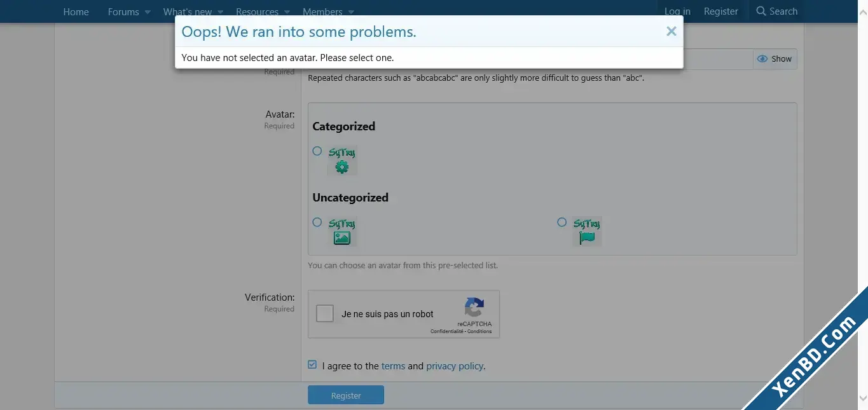868x410 pixels.
Task: Expand the Resources dropdown arrow
Action: coord(287,12)
